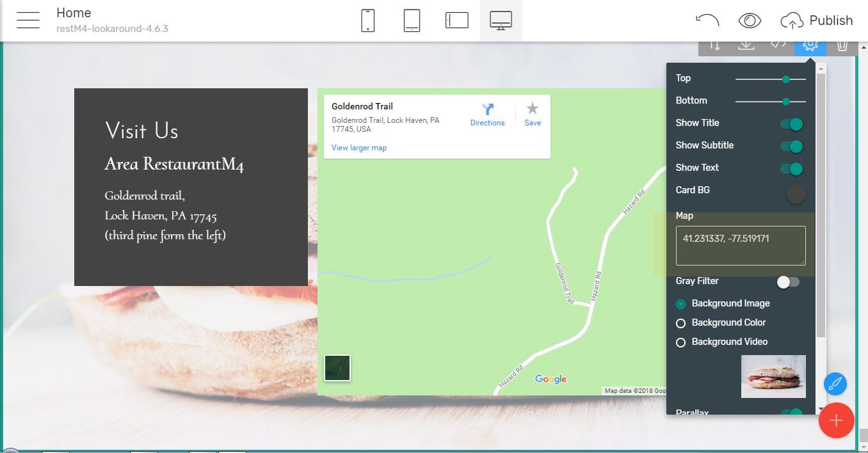Select desktop monitor view
Viewport: 868px width, 453px height.
[501, 20]
